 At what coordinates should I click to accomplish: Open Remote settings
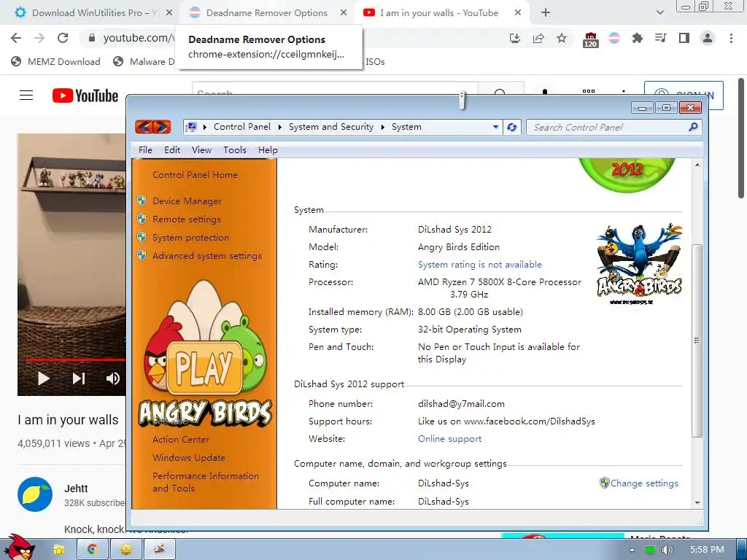coord(186,219)
